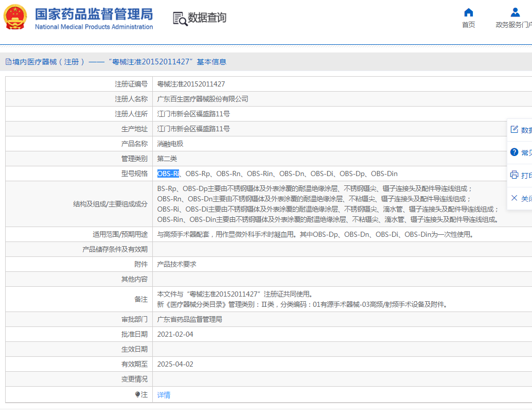Click the product name 消融电极

click(170, 144)
